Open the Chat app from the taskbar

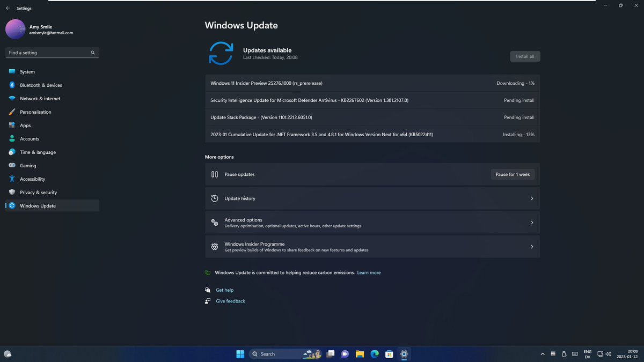(345, 354)
